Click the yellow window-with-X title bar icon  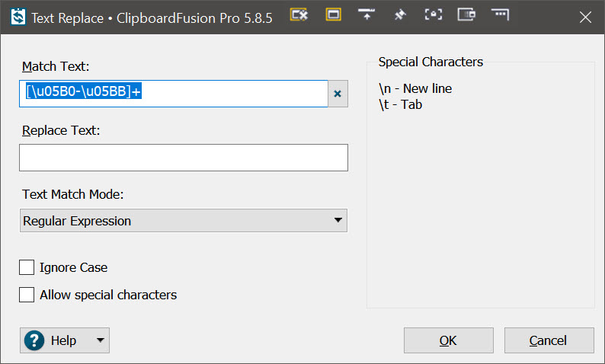pos(299,15)
